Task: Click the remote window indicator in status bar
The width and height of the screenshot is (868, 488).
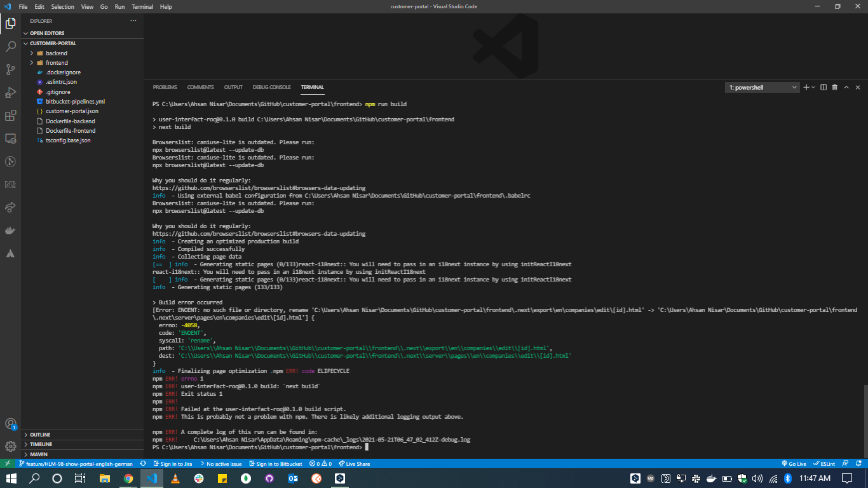Action: (8, 464)
